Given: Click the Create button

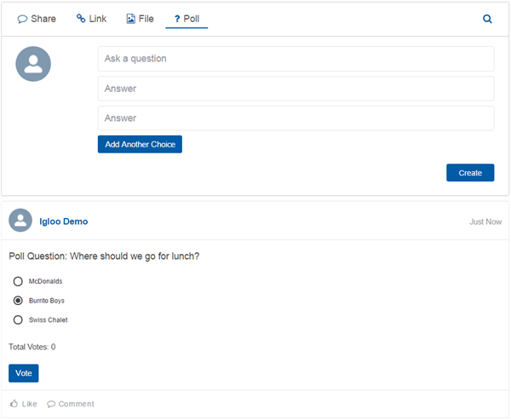Looking at the screenshot, I should click(470, 173).
